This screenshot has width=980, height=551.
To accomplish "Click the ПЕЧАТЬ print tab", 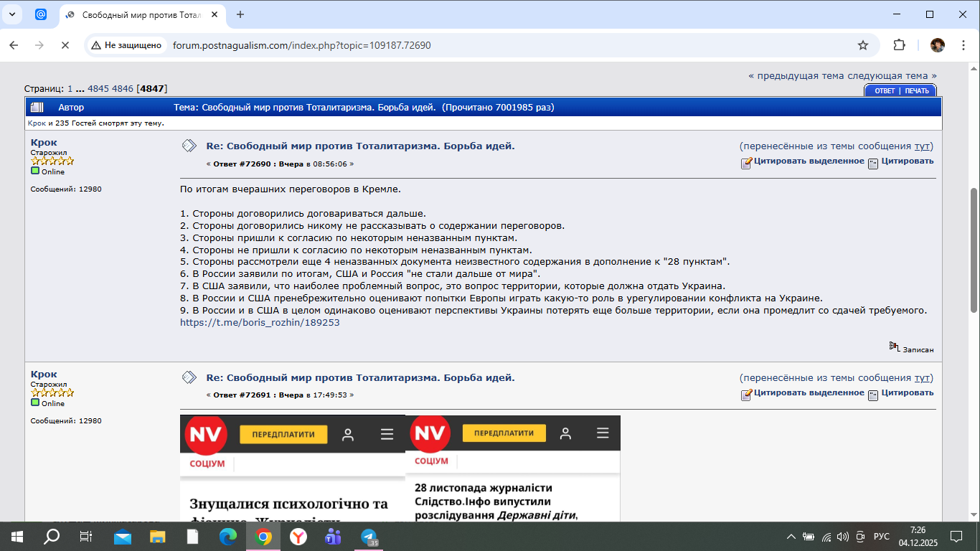I will (916, 91).
